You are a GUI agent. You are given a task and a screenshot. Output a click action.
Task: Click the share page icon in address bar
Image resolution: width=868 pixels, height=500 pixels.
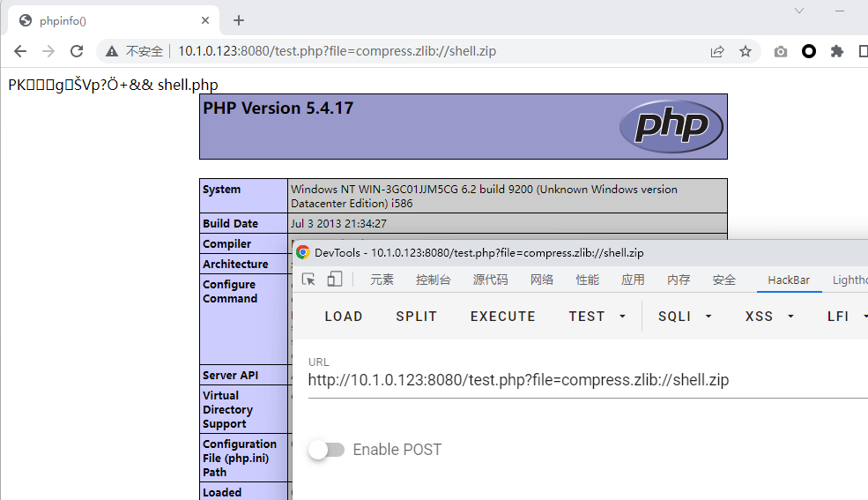click(x=718, y=51)
